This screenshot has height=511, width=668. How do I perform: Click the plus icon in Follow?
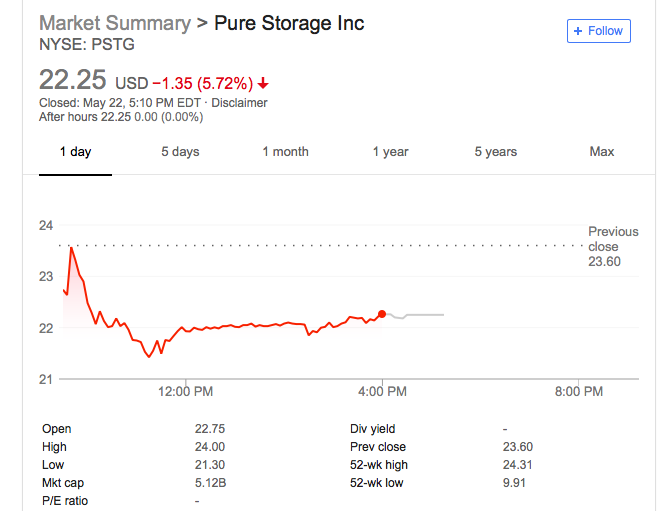[578, 31]
